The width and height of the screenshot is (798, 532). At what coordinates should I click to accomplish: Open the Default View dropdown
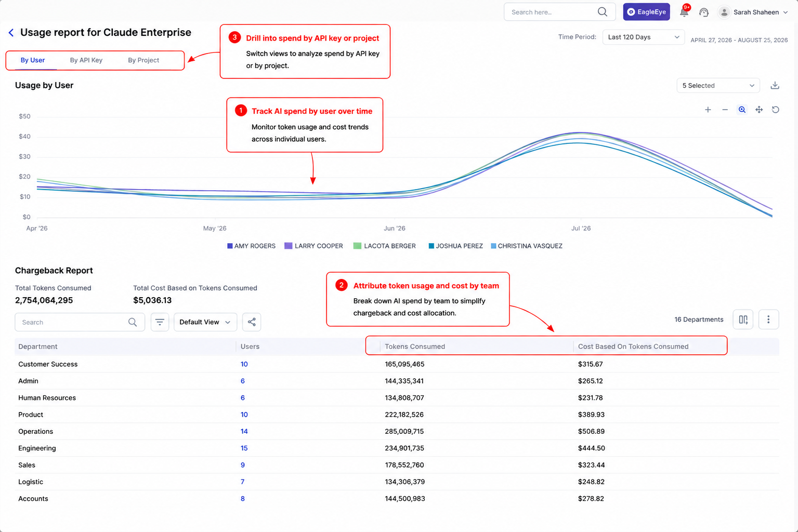205,322
